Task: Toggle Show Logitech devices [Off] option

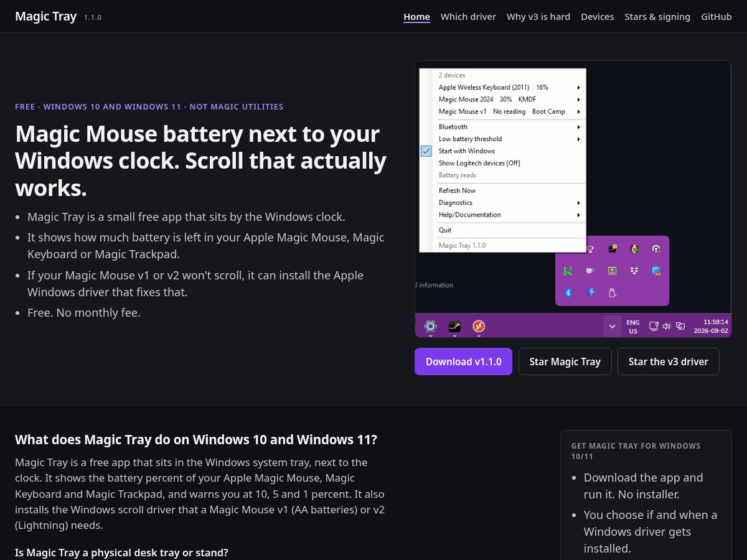Action: [x=479, y=163]
